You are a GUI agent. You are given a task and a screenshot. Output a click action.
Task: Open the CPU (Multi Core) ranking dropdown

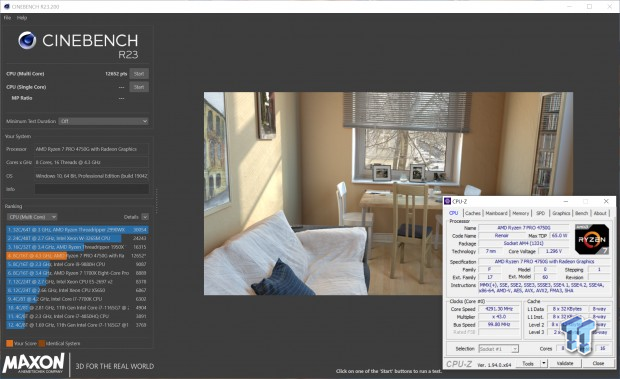[x=32, y=217]
